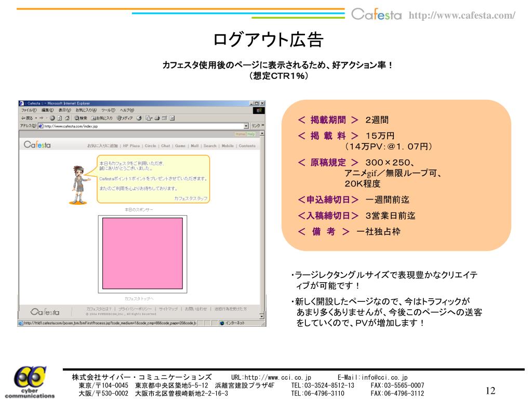Viewport: 532px width, 399px height.
Task: Click the Discuss icon at the toolbar end
Action: (172, 118)
